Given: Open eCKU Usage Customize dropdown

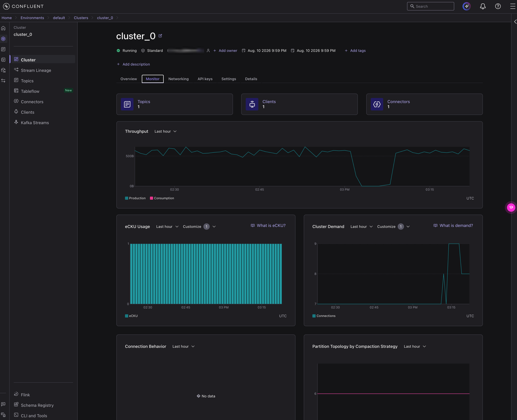Looking at the screenshot, I should pyautogui.click(x=199, y=227).
